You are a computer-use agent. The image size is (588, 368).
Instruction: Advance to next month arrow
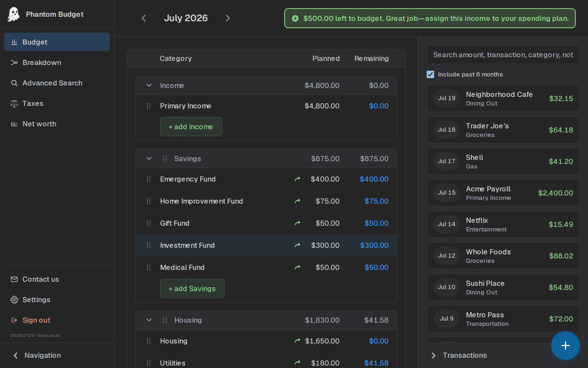point(228,18)
